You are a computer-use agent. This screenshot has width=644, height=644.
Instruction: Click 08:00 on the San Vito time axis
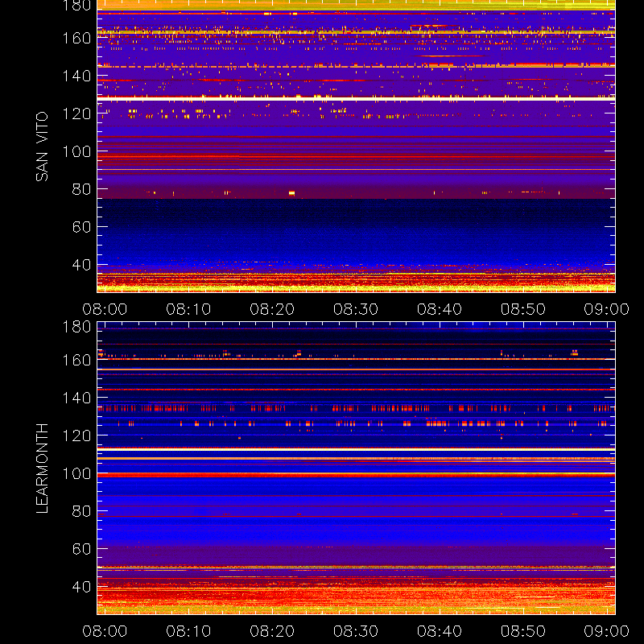point(105,309)
